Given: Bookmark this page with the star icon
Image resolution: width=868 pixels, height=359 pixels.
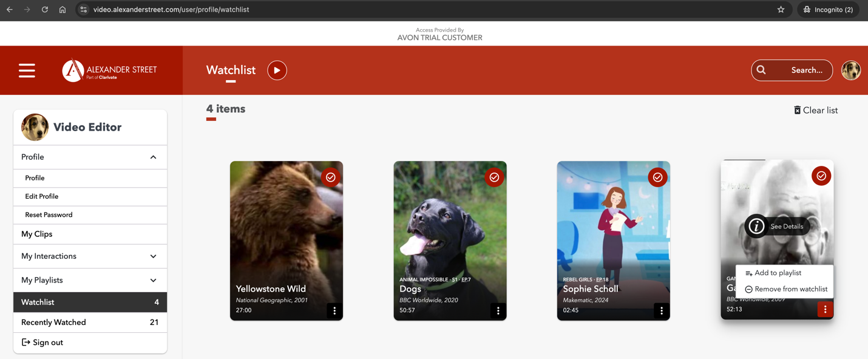Looking at the screenshot, I should click(x=781, y=10).
